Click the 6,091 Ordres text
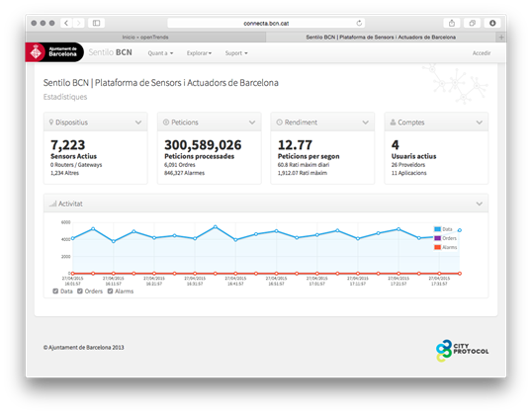This screenshot has width=532, height=414. click(180, 165)
